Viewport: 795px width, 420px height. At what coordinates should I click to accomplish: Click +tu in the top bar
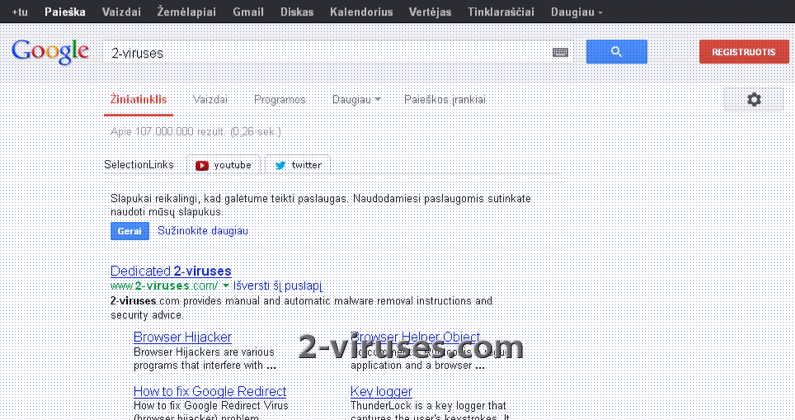click(20, 12)
